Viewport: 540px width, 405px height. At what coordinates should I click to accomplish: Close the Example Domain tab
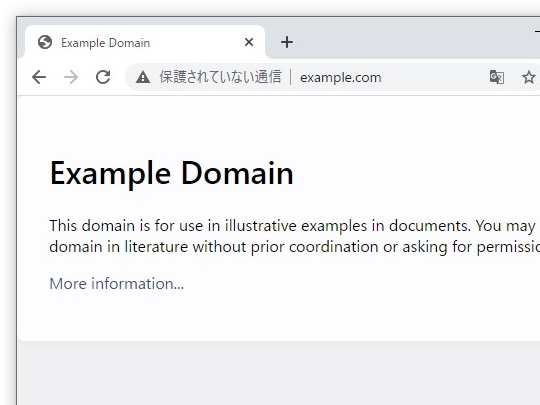point(249,42)
